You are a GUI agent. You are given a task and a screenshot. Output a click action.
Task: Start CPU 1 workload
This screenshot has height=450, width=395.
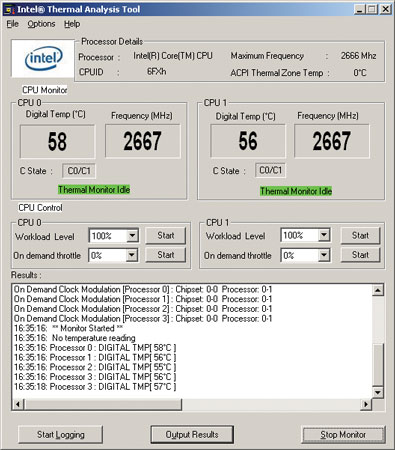[x=360, y=235]
